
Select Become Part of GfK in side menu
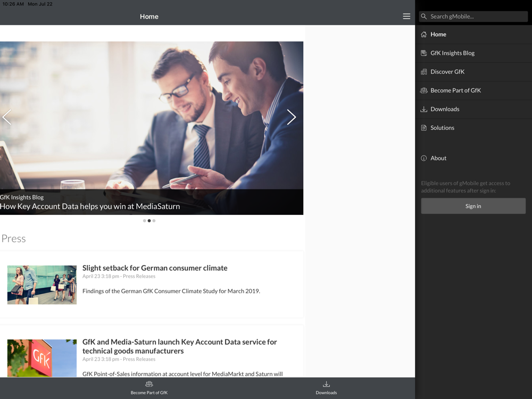473,90
